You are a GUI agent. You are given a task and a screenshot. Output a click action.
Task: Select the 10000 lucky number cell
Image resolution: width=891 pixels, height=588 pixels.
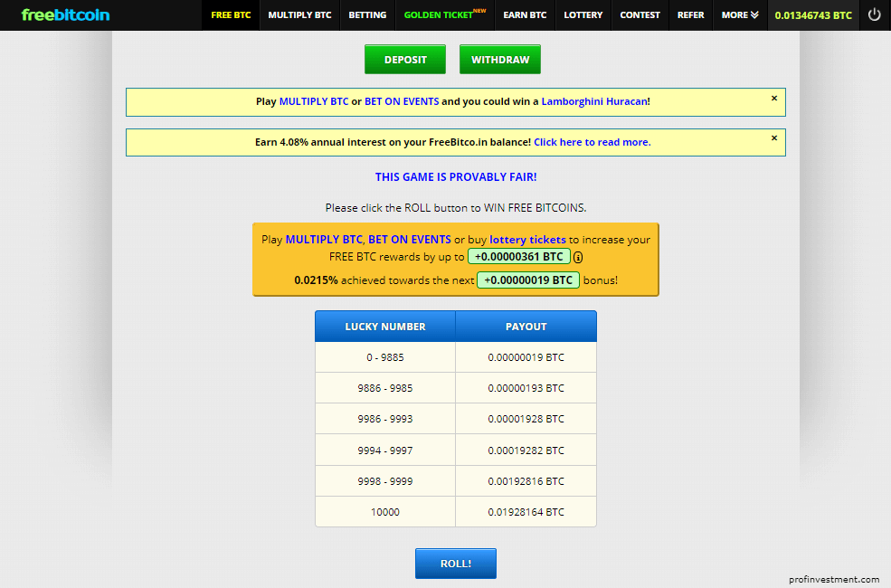pos(385,512)
